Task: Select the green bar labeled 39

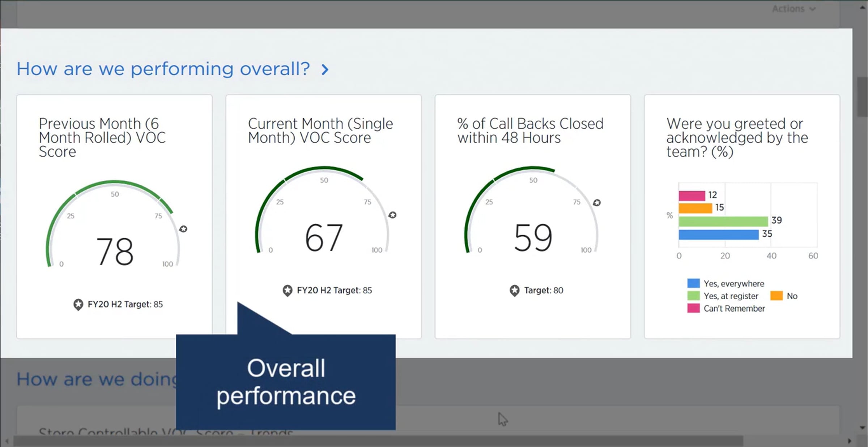Action: click(x=723, y=221)
